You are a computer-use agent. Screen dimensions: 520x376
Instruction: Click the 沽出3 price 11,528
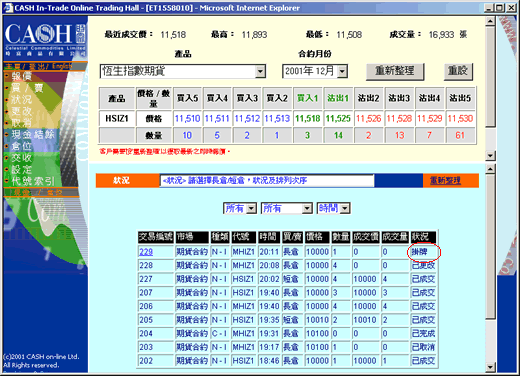pyautogui.click(x=399, y=119)
